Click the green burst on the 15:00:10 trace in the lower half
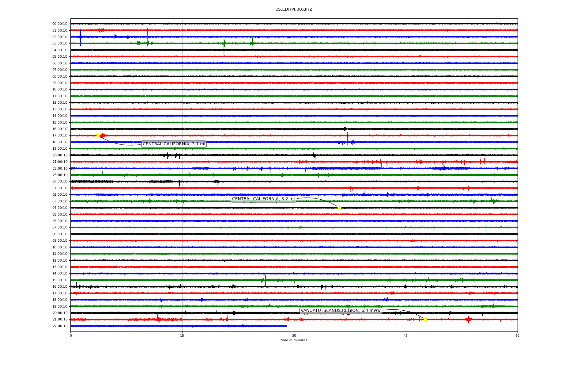588x368 pixels. pos(266,280)
